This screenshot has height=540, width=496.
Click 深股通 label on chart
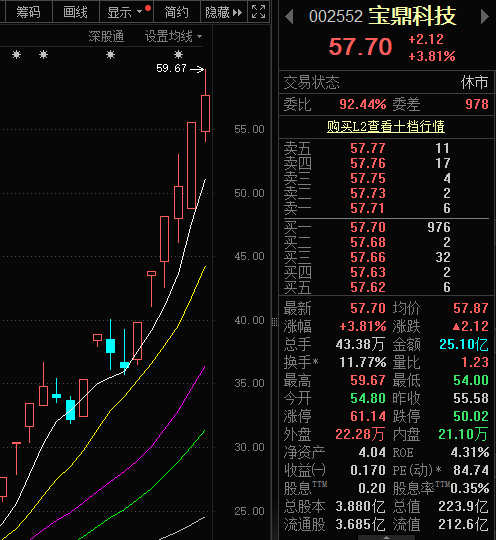106,36
